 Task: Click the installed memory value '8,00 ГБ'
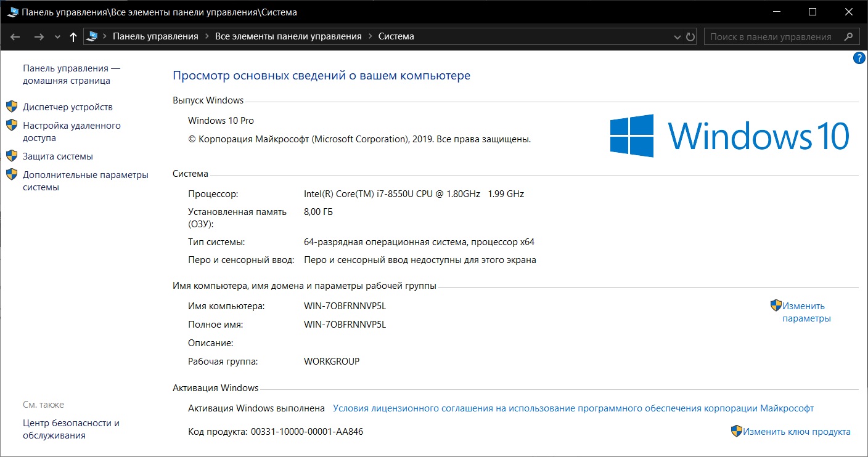pyautogui.click(x=319, y=212)
